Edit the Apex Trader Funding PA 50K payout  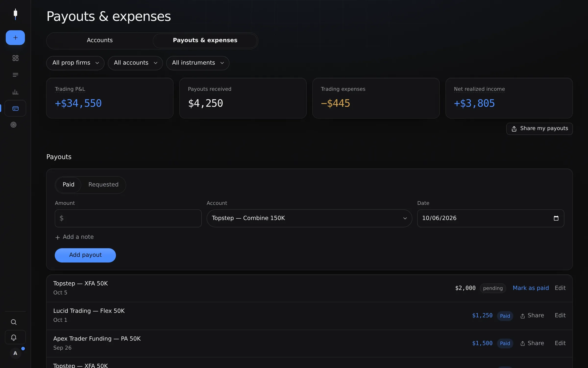pyautogui.click(x=560, y=343)
